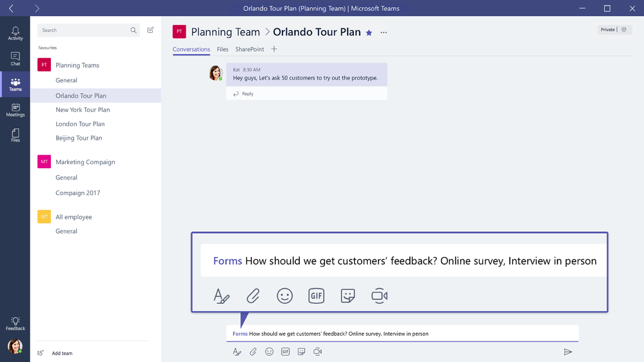Click the attach paperclip icon below message box

coord(253,352)
